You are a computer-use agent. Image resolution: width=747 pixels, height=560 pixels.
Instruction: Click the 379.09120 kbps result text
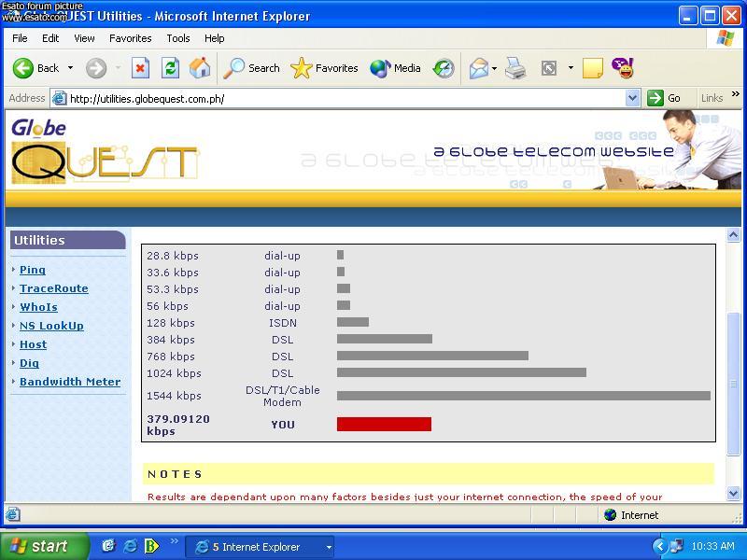[178, 425]
